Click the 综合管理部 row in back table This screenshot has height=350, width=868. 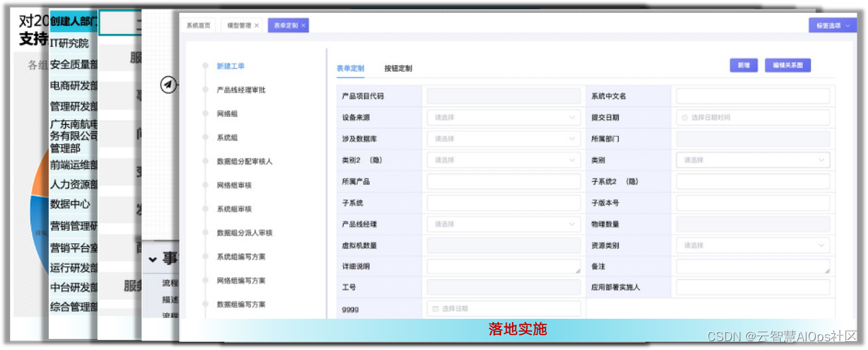(x=74, y=307)
